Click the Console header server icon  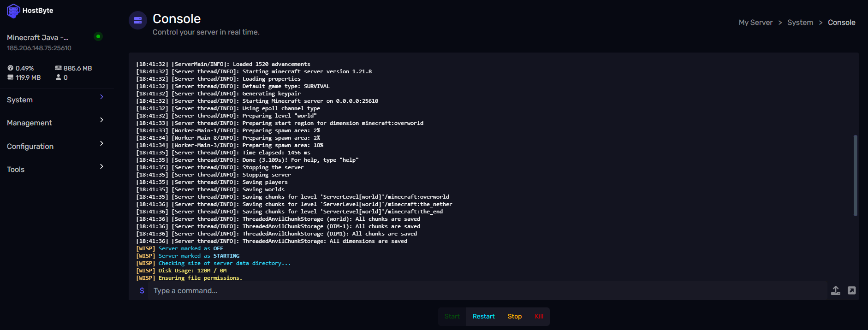coord(138,20)
